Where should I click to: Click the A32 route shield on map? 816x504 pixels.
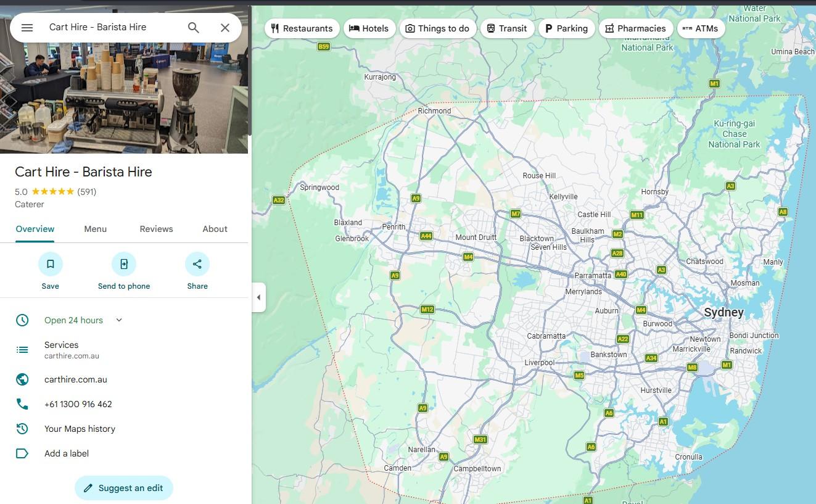click(279, 200)
